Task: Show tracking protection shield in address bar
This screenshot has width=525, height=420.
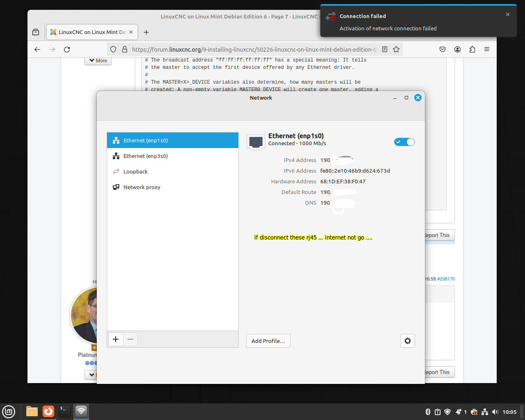Action: point(114,49)
